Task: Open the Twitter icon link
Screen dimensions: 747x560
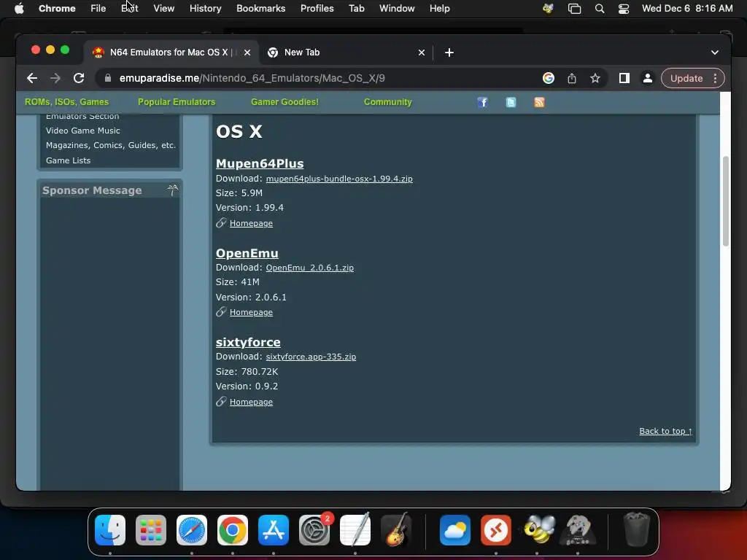Action: click(x=511, y=102)
